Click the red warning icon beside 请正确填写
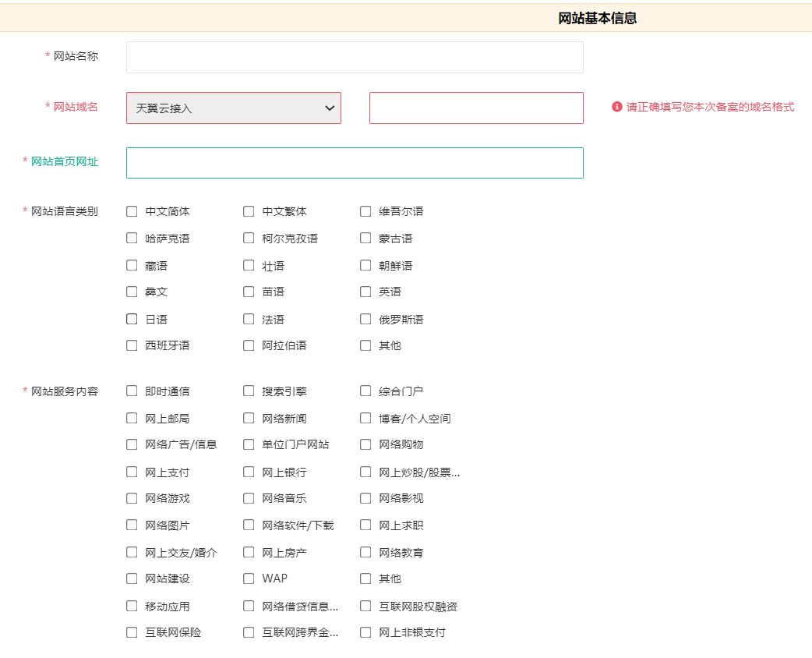The height and width of the screenshot is (658, 812). point(616,107)
